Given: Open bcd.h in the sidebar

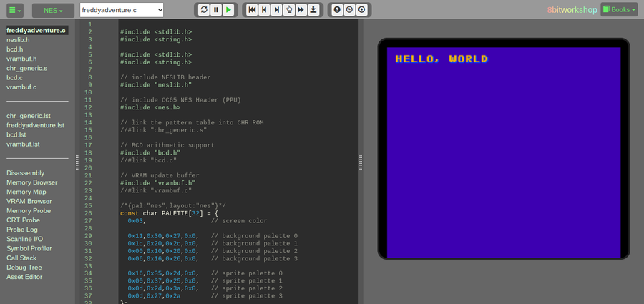Looking at the screenshot, I should point(15,49).
